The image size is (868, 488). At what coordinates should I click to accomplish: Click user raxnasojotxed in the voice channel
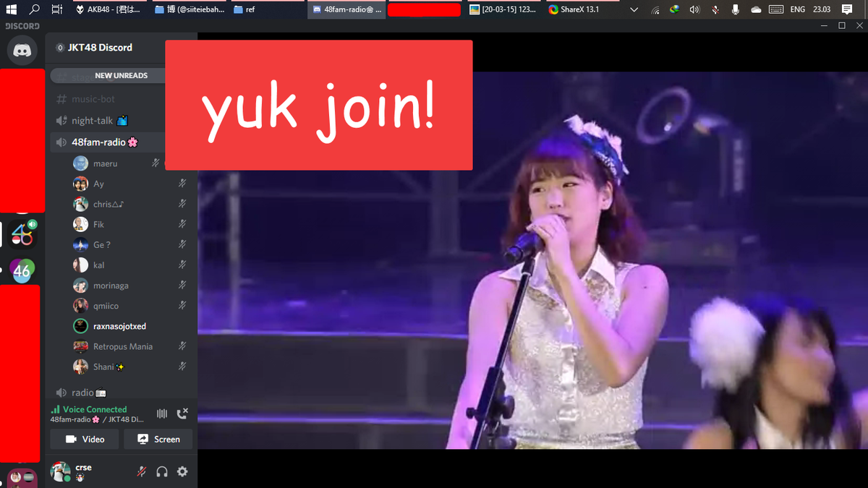pos(122,326)
